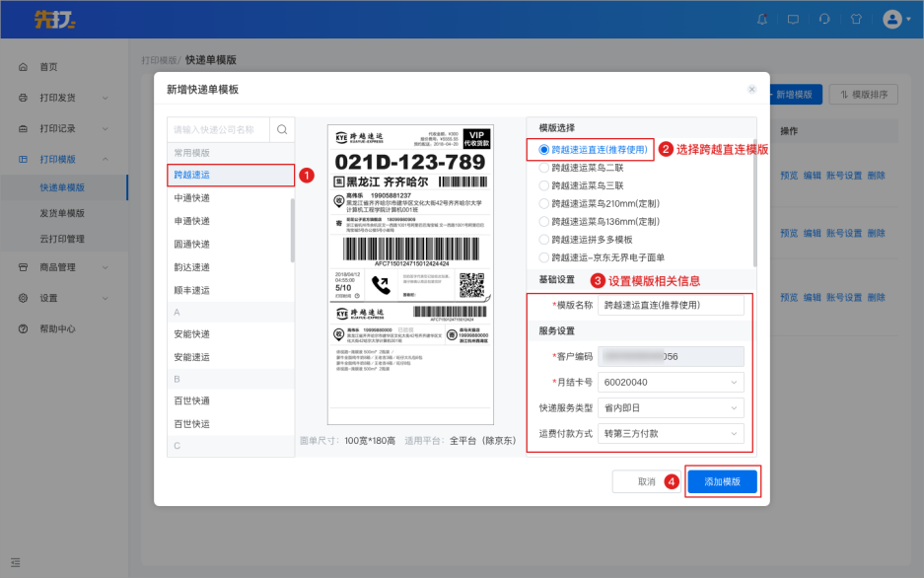924x578 pixels.
Task: Open the messages chat icon
Action: click(x=793, y=19)
